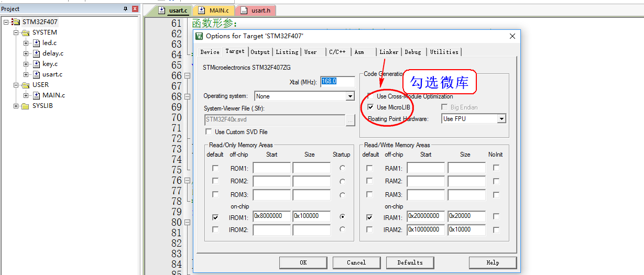Click the Defaults button
Image resolution: width=644 pixels, height=275 pixels.
(410, 262)
